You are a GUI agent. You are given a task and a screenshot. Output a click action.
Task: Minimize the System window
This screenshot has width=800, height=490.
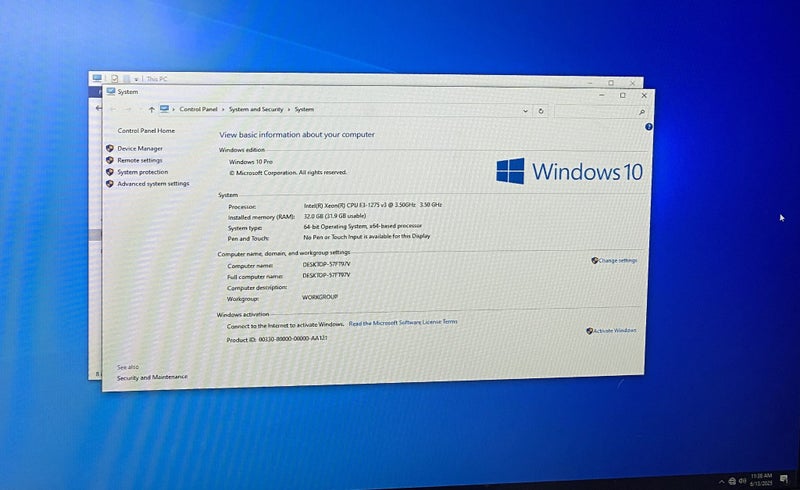(x=602, y=95)
